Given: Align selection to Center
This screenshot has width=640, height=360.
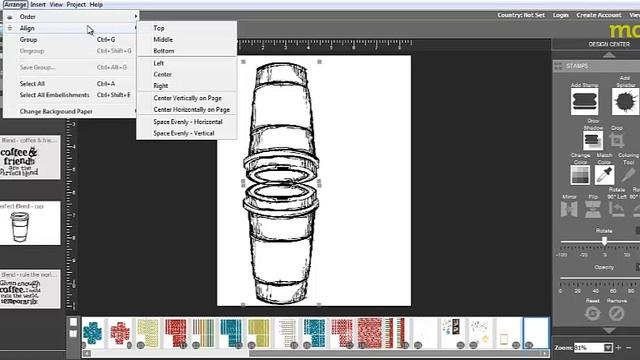Looking at the screenshot, I should tap(187, 75).
